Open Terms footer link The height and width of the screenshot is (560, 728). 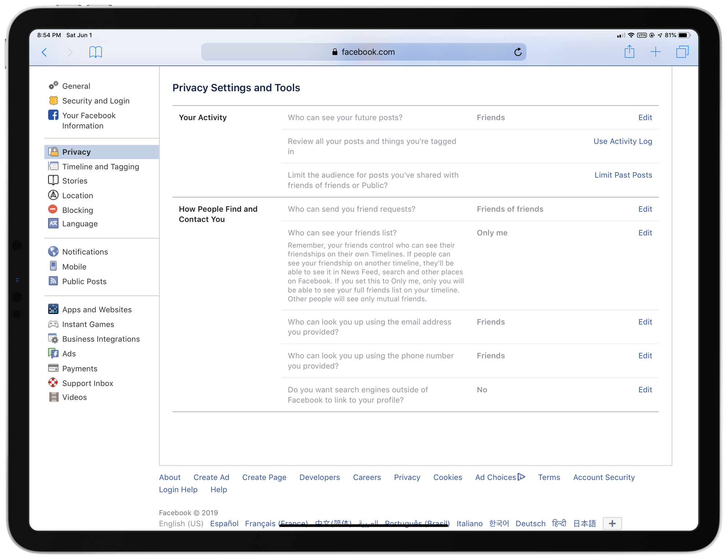coord(549,477)
